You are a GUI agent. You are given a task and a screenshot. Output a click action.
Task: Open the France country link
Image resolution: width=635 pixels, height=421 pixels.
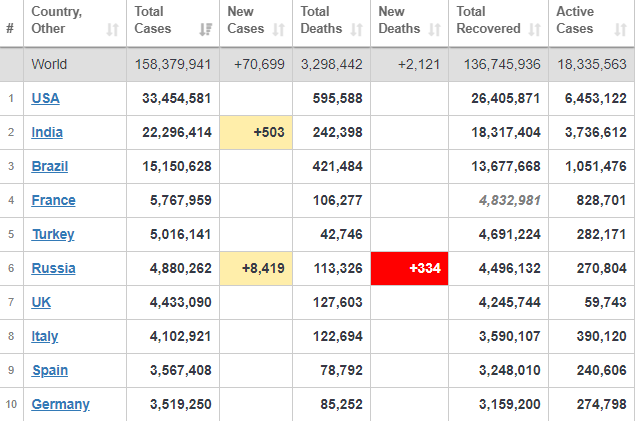[x=53, y=200]
